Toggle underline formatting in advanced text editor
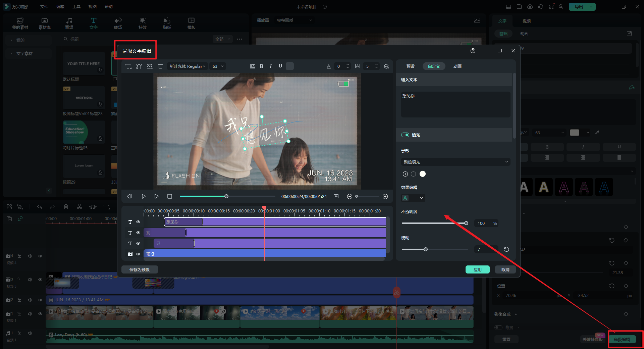Screen dimensions: 644x349 tap(280, 66)
